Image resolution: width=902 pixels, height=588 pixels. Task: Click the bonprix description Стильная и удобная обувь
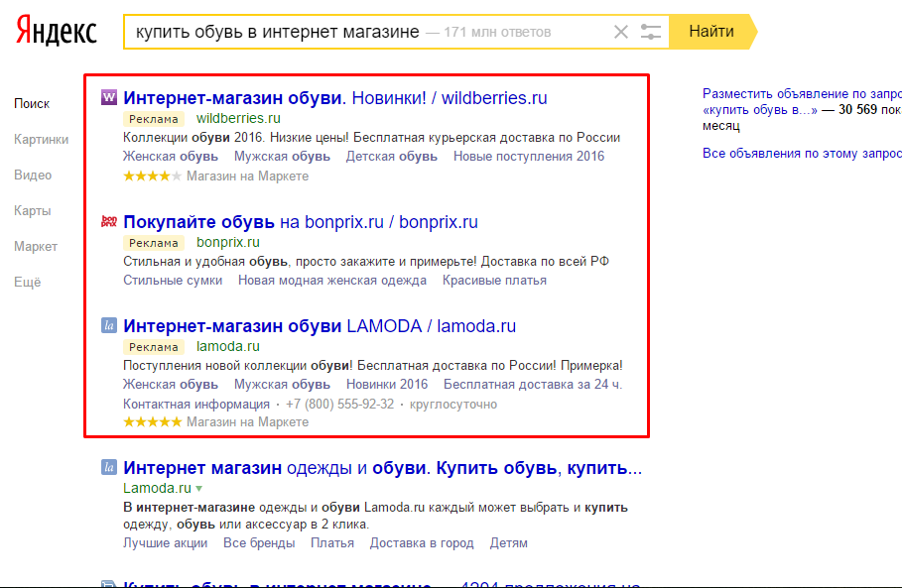[366, 262]
